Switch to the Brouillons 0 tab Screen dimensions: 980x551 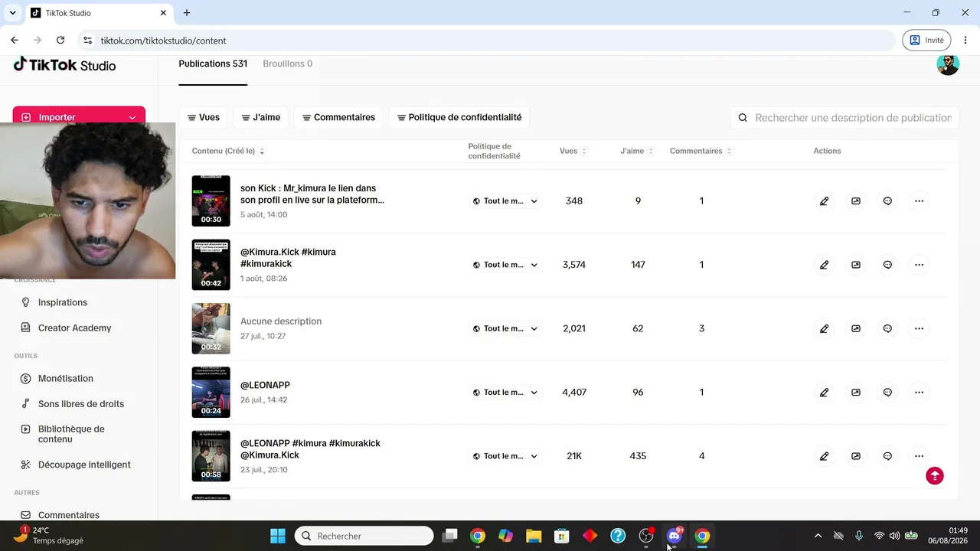[288, 64]
